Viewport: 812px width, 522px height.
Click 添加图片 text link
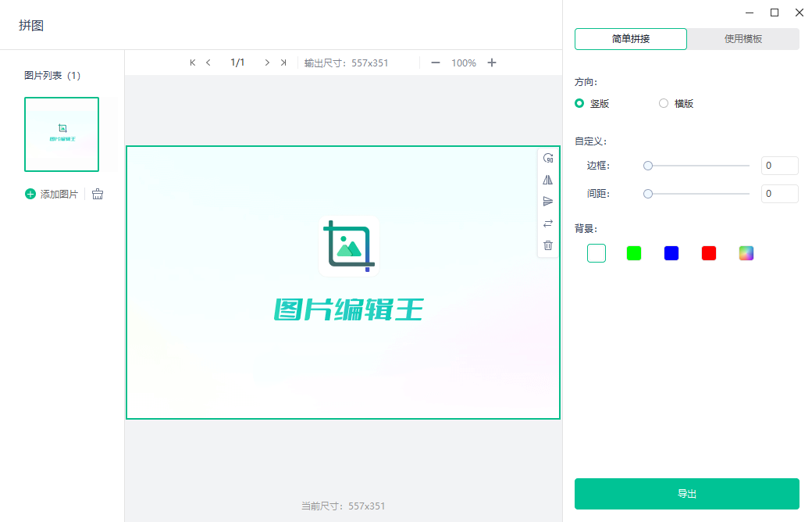pos(59,194)
